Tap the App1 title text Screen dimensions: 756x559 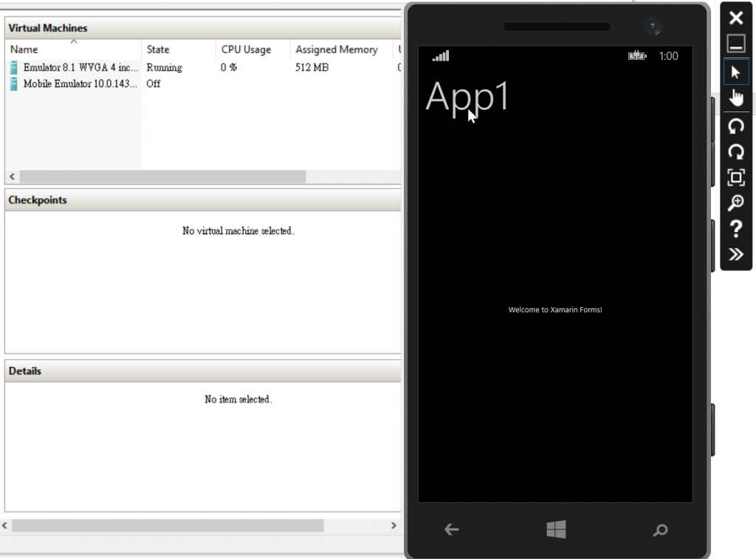click(x=467, y=97)
